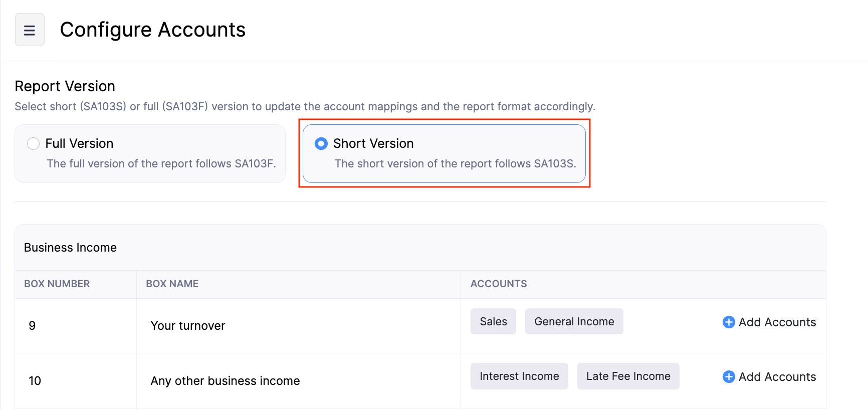Click the General Income account tag
This screenshot has width=868, height=410.
pos(574,322)
